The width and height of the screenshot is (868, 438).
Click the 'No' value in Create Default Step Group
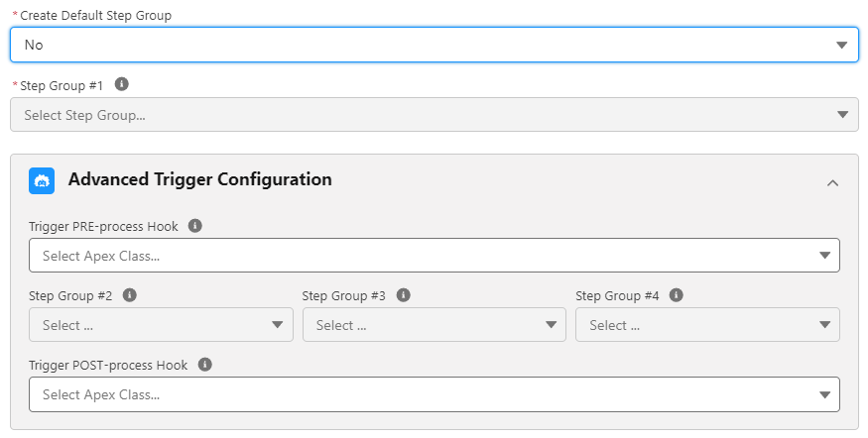click(x=35, y=45)
